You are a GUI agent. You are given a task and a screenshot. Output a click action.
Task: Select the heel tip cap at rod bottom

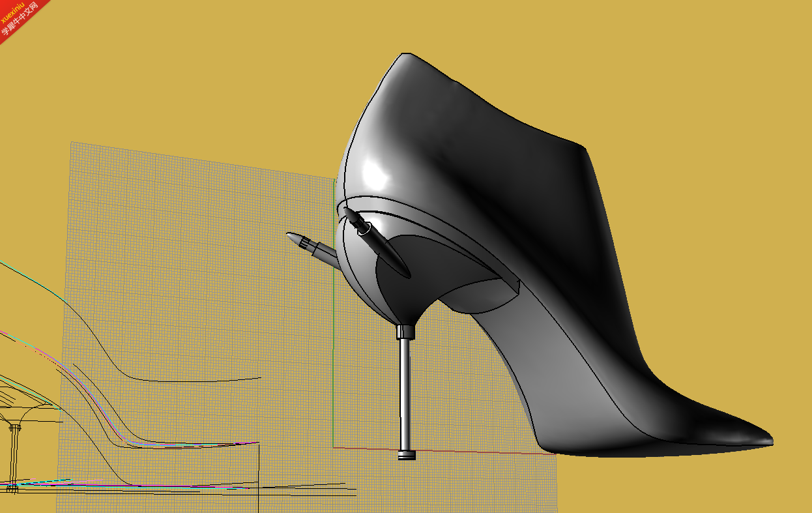407,454
